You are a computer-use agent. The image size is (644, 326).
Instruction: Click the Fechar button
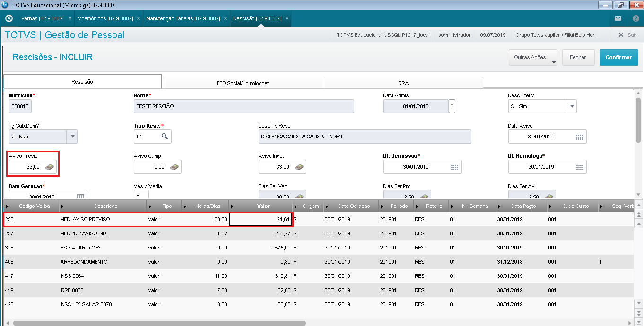coord(578,57)
